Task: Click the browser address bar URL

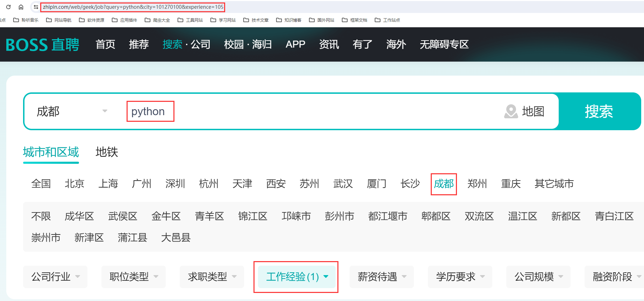Action: 133,7
